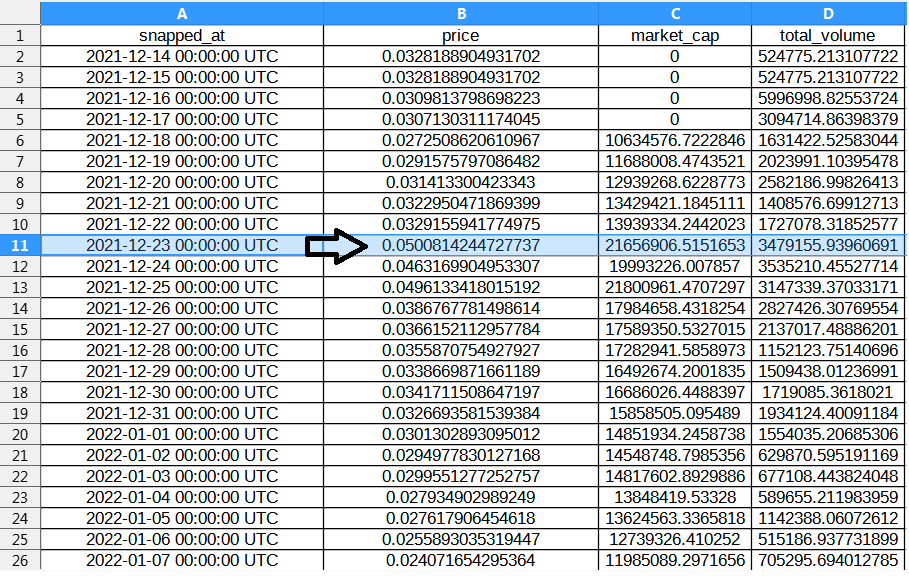Click price value 0.0338669871661189
The width and height of the screenshot is (909, 578).
[461, 371]
